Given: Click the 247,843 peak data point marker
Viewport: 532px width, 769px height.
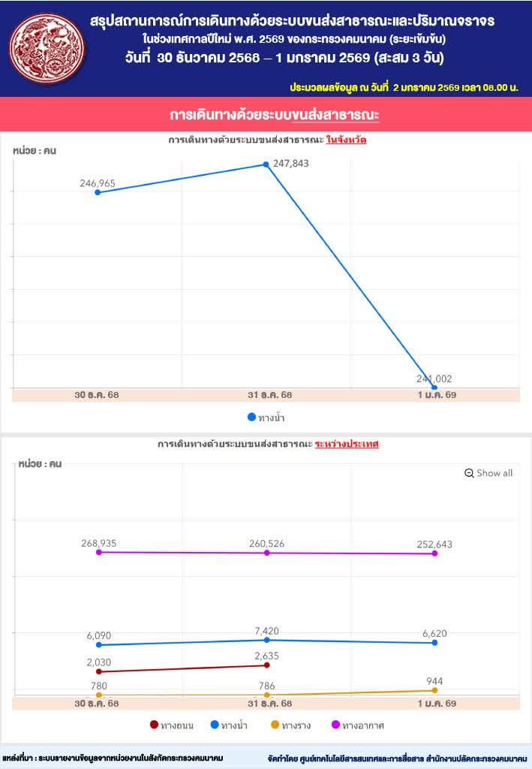Looking at the screenshot, I should (x=266, y=164).
